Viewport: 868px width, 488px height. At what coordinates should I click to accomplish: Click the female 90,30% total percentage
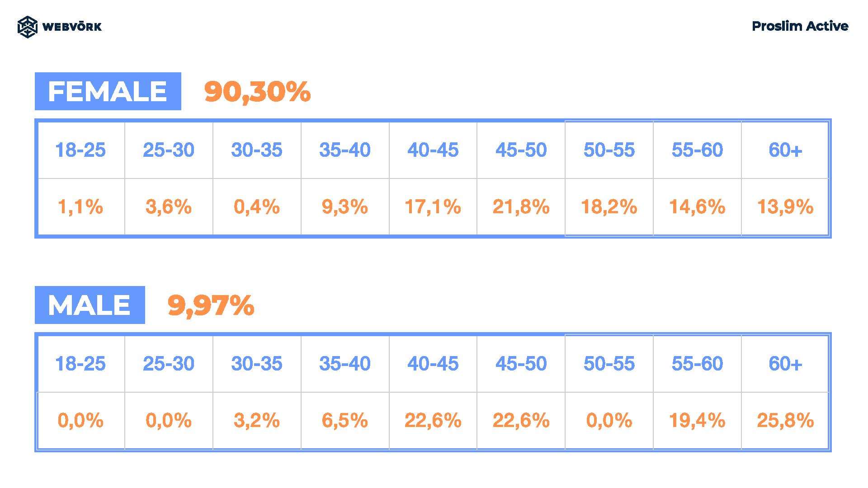click(257, 92)
